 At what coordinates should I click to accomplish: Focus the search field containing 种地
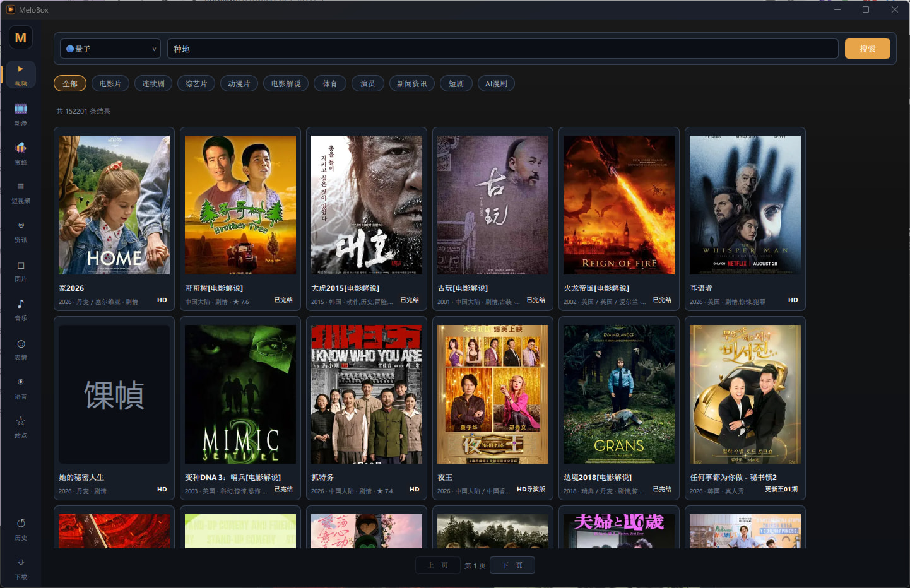pyautogui.click(x=502, y=49)
